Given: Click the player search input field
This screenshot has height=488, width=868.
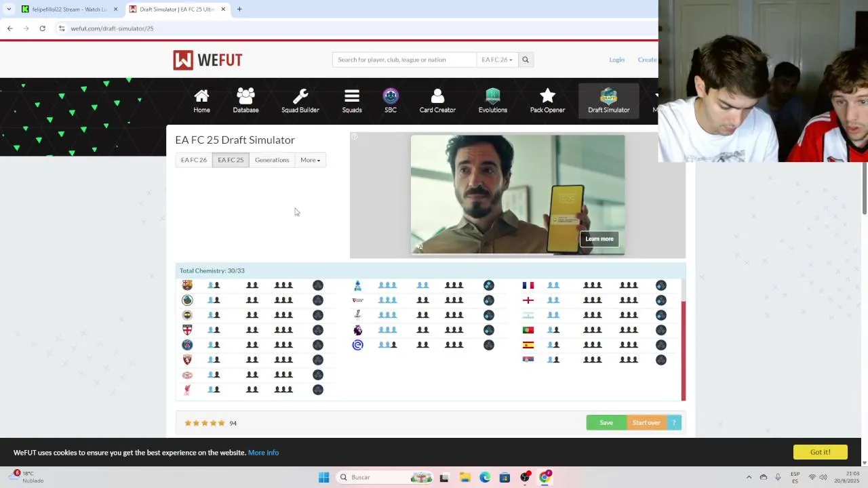Looking at the screenshot, I should (404, 60).
